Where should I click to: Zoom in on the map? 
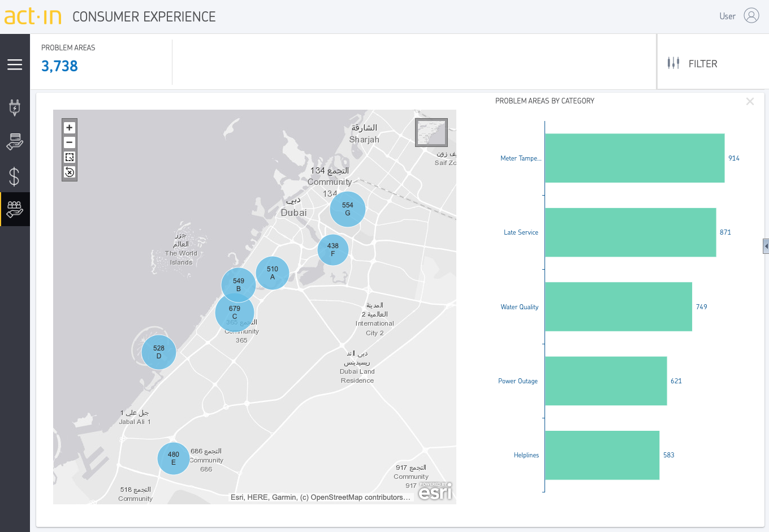[70, 128]
